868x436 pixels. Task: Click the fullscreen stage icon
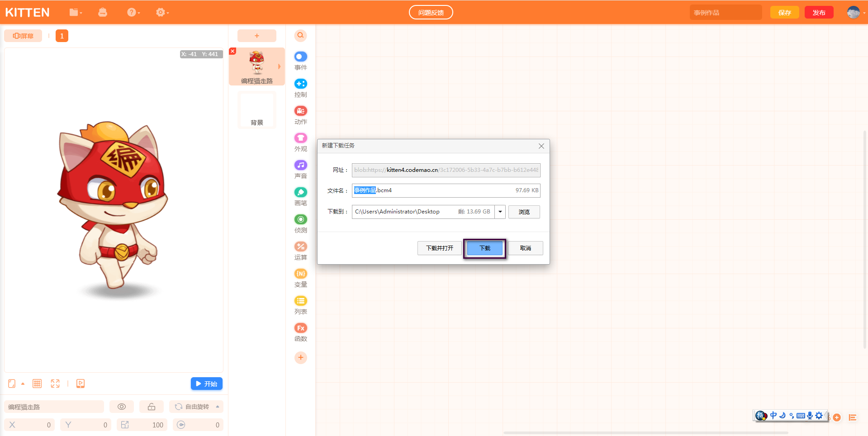tap(55, 384)
